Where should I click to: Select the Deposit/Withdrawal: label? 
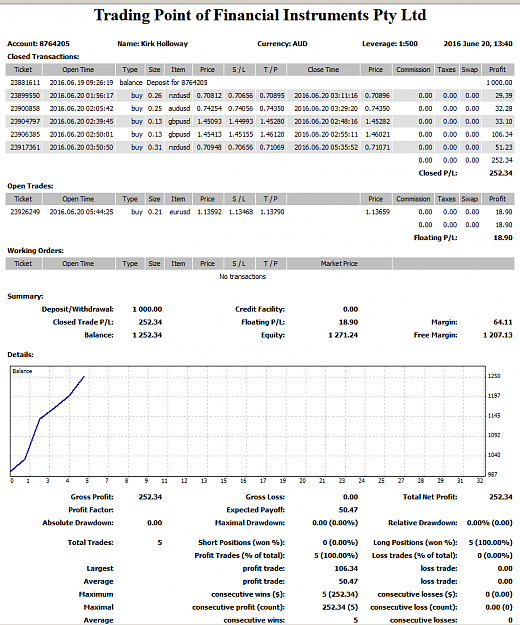point(77,309)
